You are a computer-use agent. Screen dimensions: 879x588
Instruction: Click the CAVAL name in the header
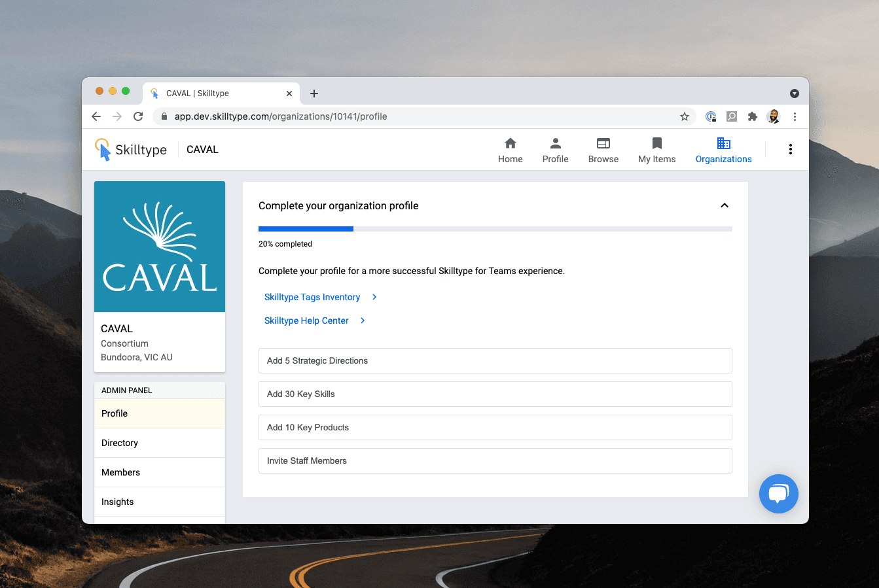pos(202,150)
